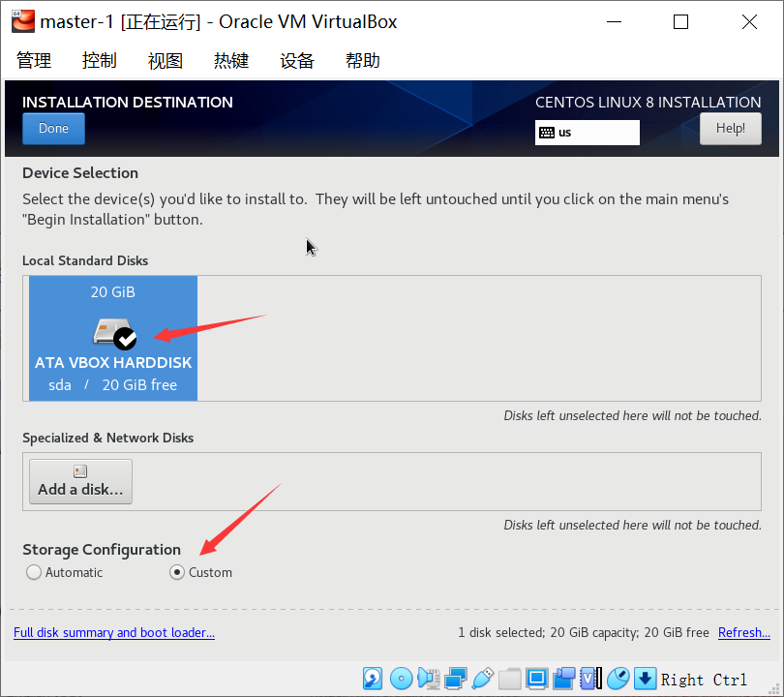
Task: Open the 视图 menu
Action: pos(165,60)
